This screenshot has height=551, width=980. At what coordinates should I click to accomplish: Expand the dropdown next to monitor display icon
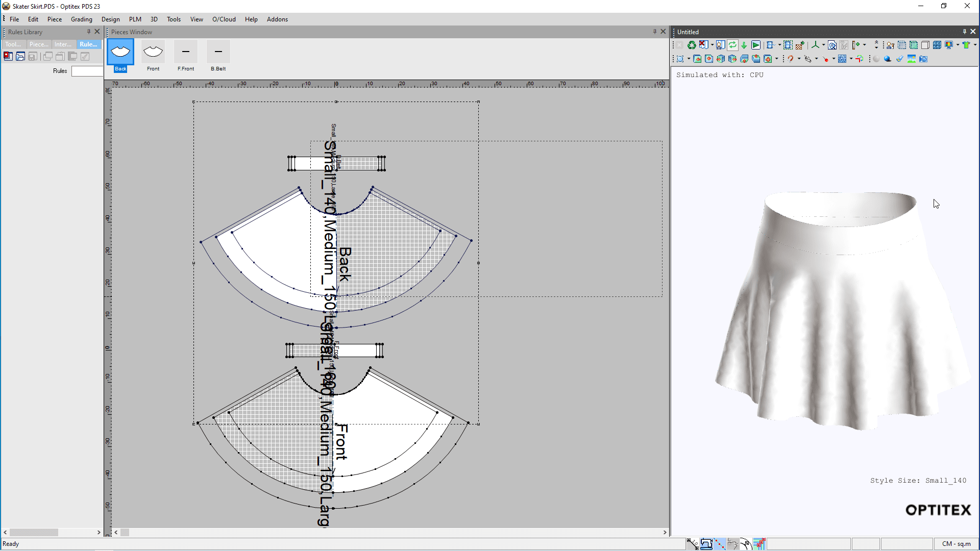(x=958, y=45)
